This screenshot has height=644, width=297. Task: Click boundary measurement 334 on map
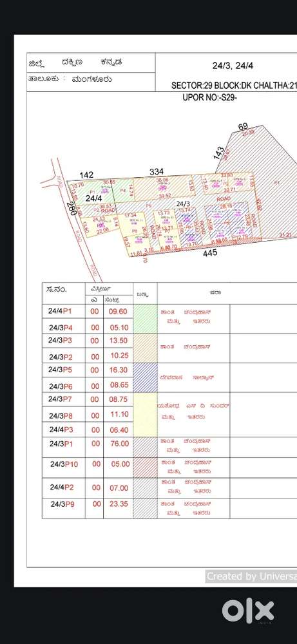tap(157, 172)
